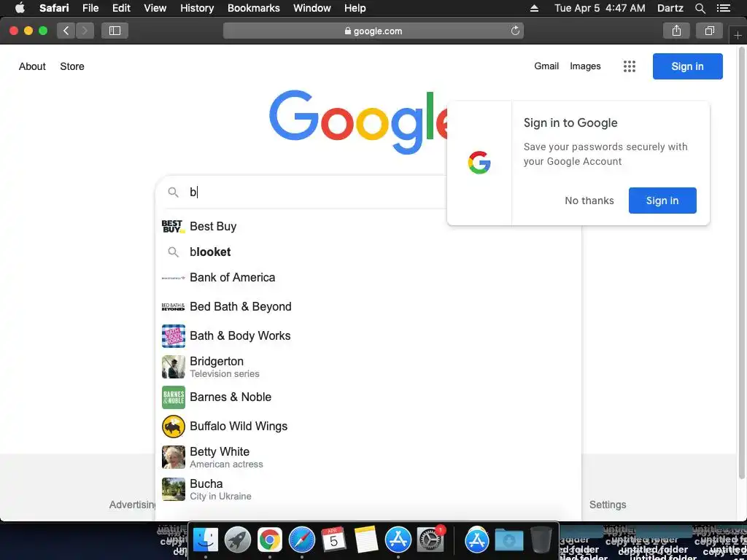Open the Window menu

(312, 8)
